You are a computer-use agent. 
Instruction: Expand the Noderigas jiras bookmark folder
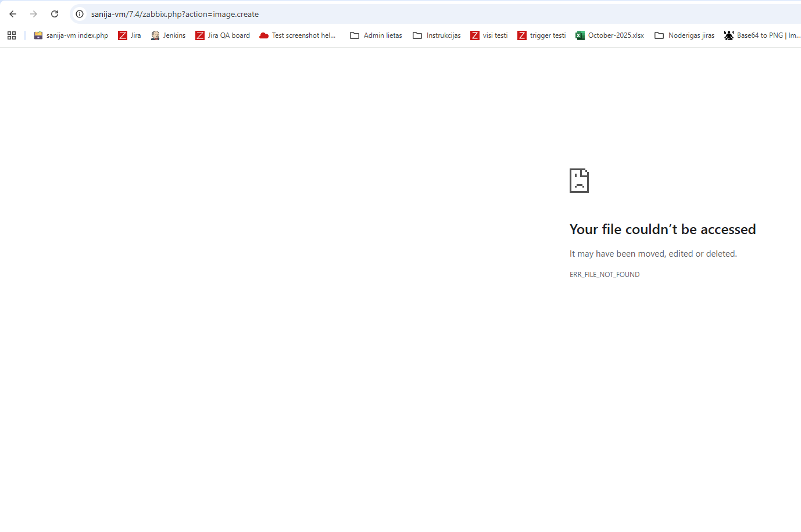tap(684, 35)
